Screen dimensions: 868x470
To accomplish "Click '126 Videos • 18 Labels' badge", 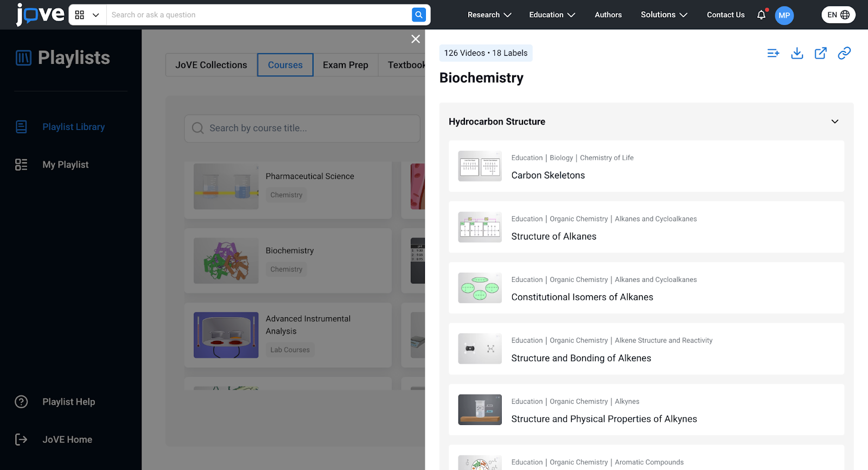I will 486,53.
